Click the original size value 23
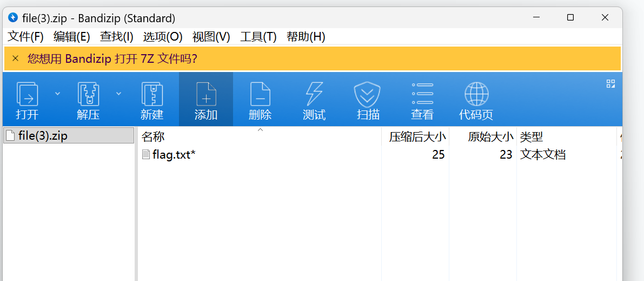 506,155
